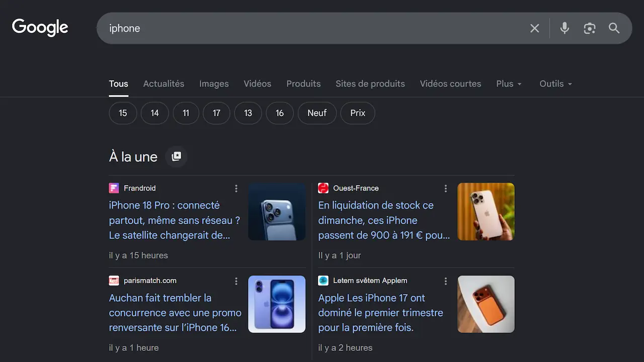Select the 16 filter chip
Viewport: 644px width, 362px height.
(x=280, y=113)
